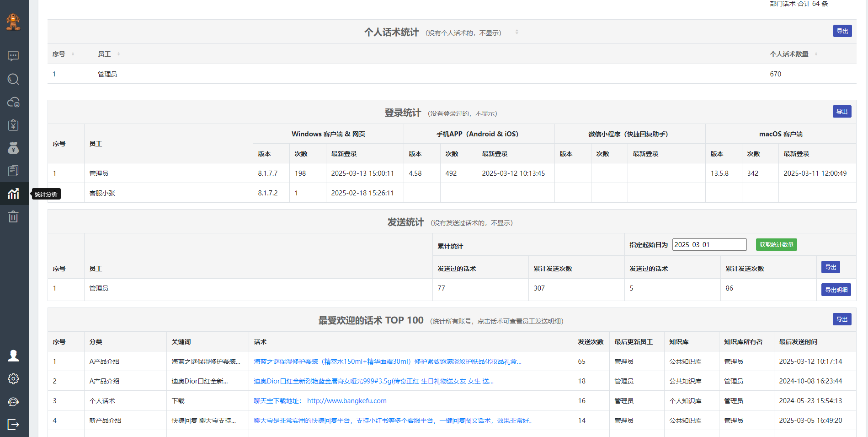Click 导出 button in 发送统计 header row

pyautogui.click(x=831, y=267)
